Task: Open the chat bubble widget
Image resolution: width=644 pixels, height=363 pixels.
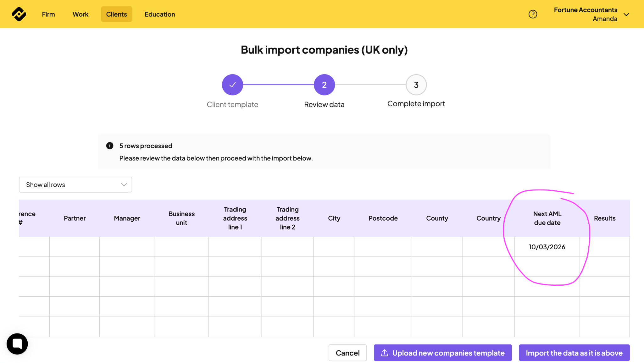Action: (x=17, y=344)
